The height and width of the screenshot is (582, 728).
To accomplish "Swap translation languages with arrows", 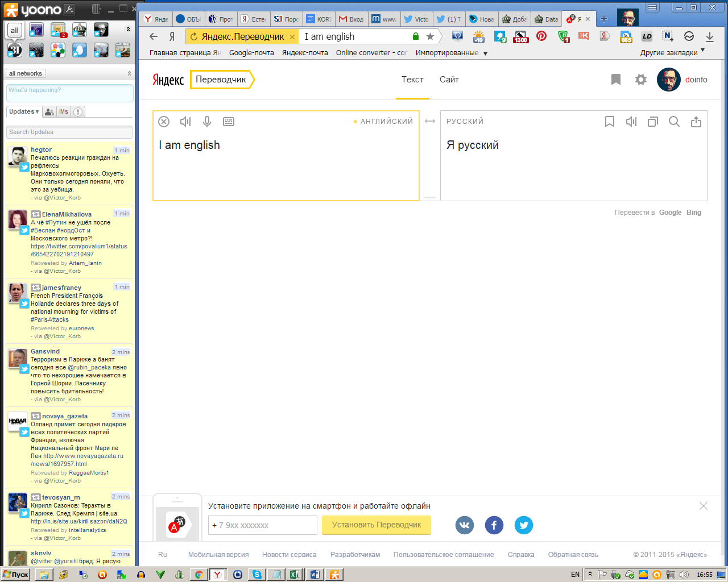I will [430, 121].
